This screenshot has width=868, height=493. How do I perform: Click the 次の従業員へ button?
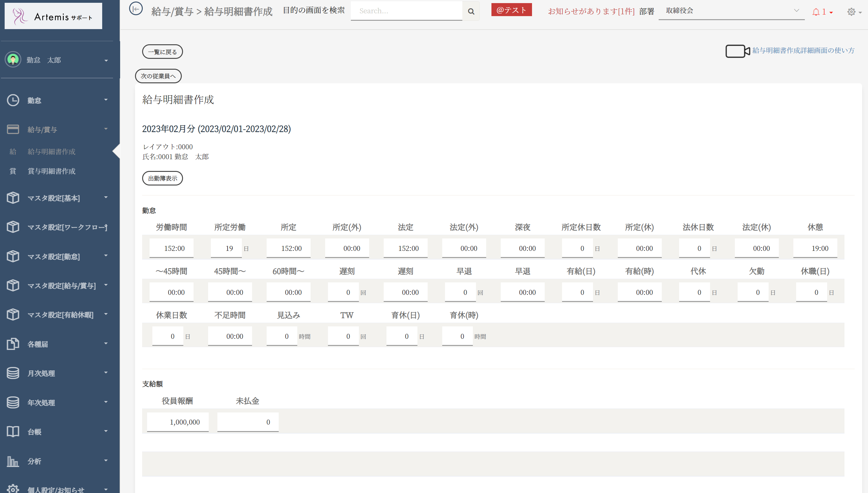(158, 76)
